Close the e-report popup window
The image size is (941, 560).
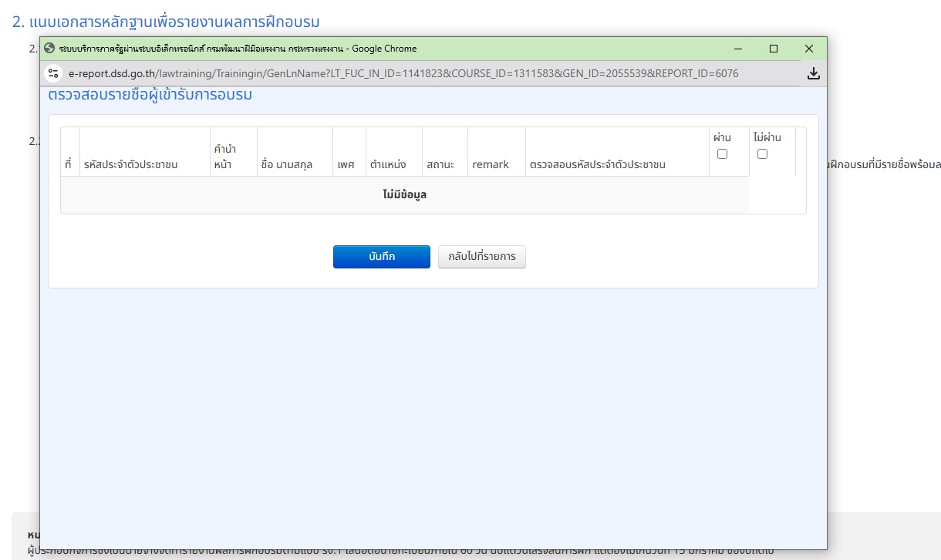coord(808,49)
